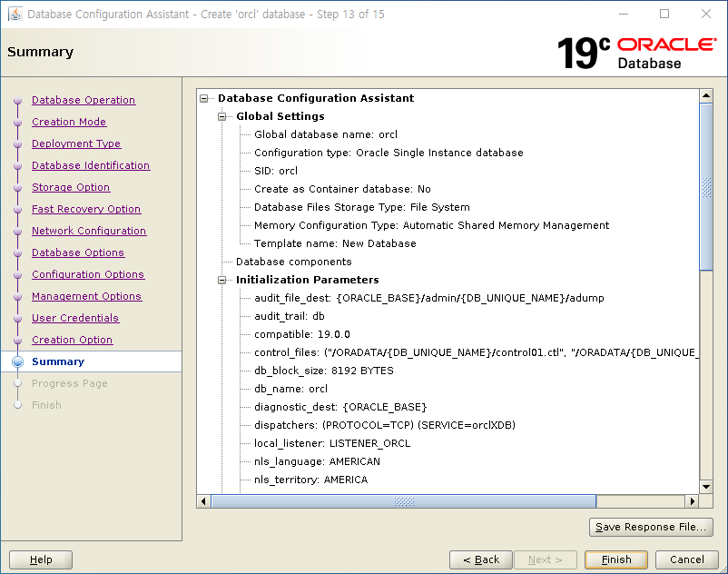
Task: Click the vertical scrollbar down arrow
Action: pyautogui.click(x=706, y=487)
